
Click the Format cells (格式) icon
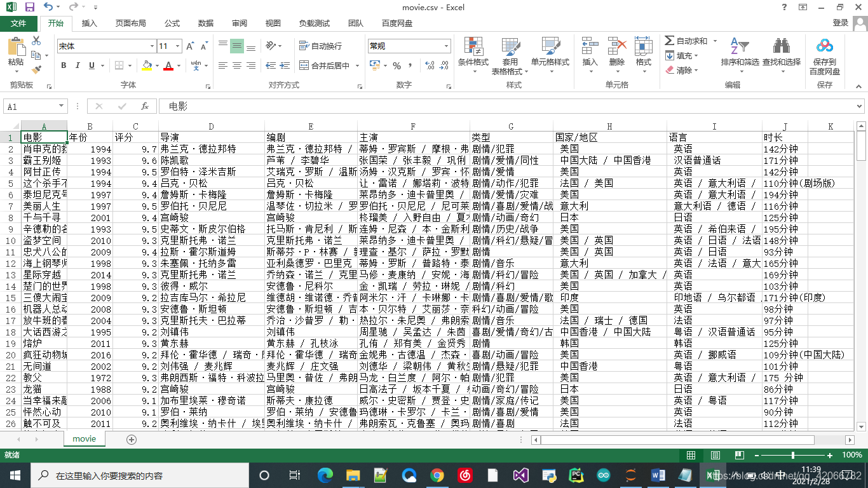pyautogui.click(x=644, y=46)
